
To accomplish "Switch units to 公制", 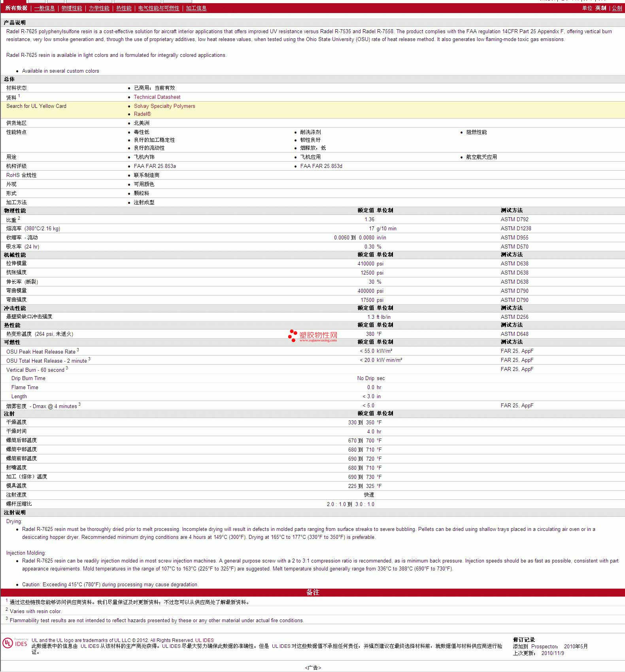I will [x=617, y=8].
